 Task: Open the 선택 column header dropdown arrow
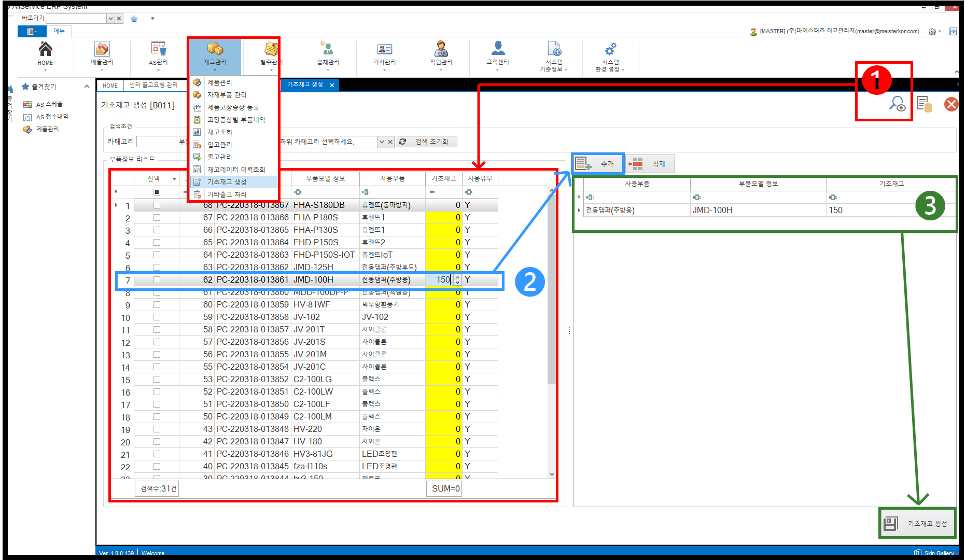(x=174, y=179)
